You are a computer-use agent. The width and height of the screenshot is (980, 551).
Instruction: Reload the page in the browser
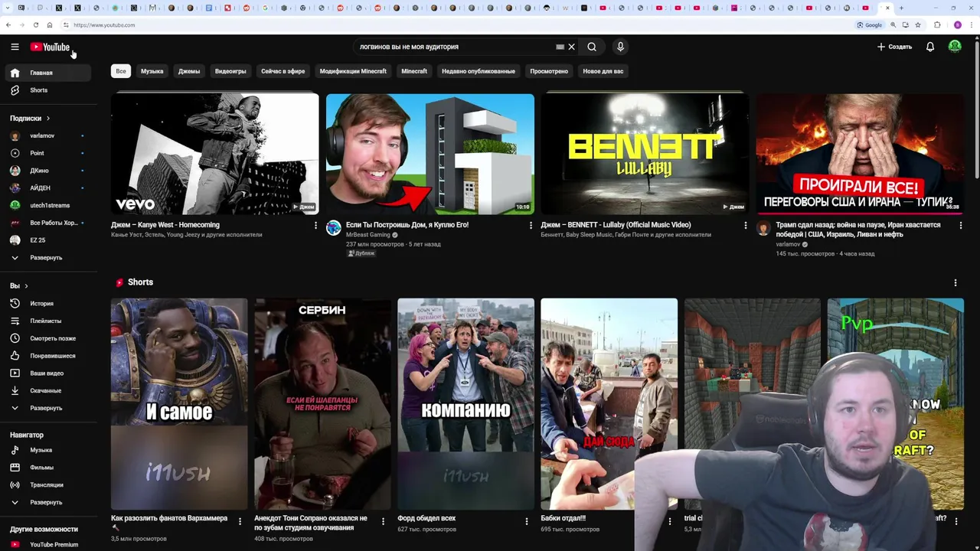coord(35,24)
